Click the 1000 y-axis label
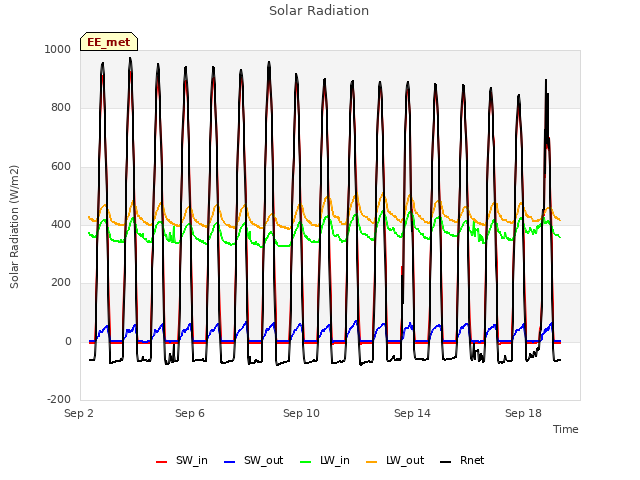Screen dimensions: 640x480 click(x=58, y=49)
